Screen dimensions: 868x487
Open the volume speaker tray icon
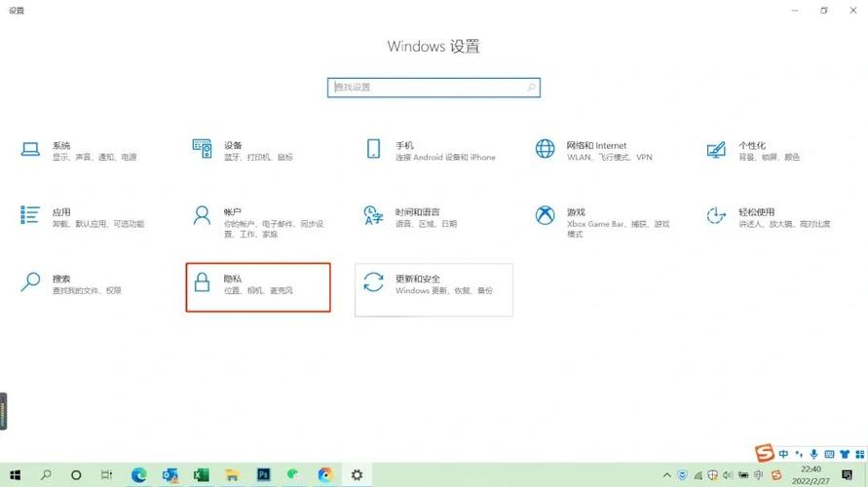(x=728, y=475)
